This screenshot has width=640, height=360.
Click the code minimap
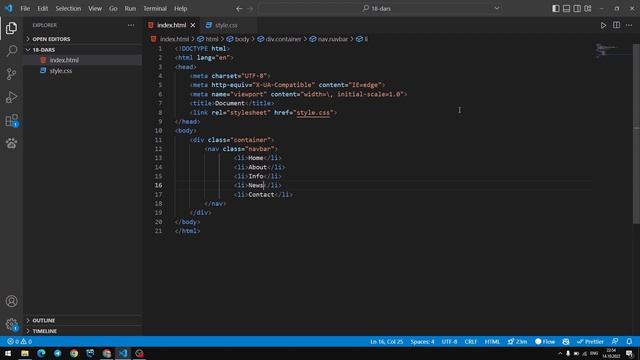612,51
